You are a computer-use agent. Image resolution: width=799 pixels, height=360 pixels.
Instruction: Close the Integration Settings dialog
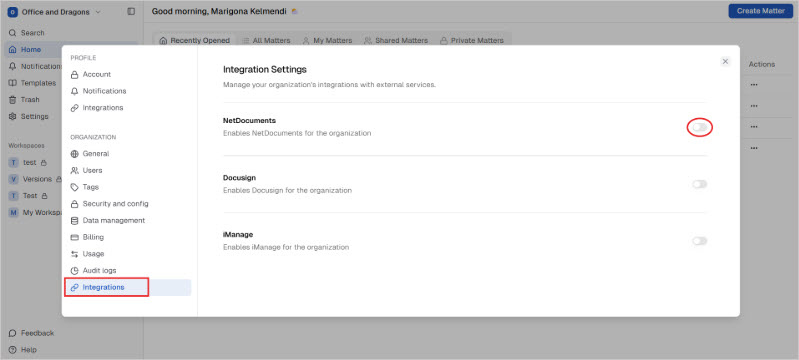tap(725, 61)
